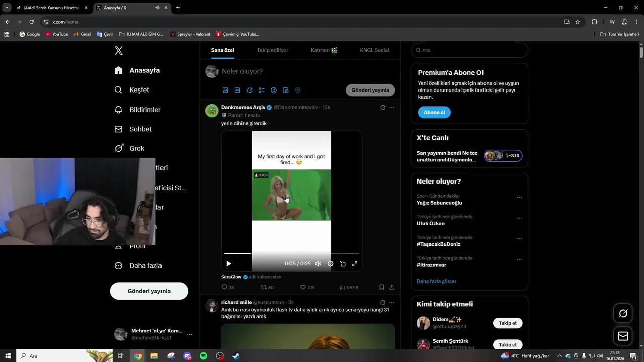Open Grok composer enhancement icon

250,90
